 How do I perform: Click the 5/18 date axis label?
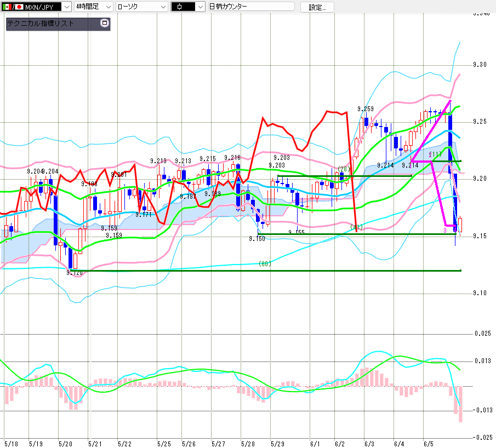click(x=11, y=444)
